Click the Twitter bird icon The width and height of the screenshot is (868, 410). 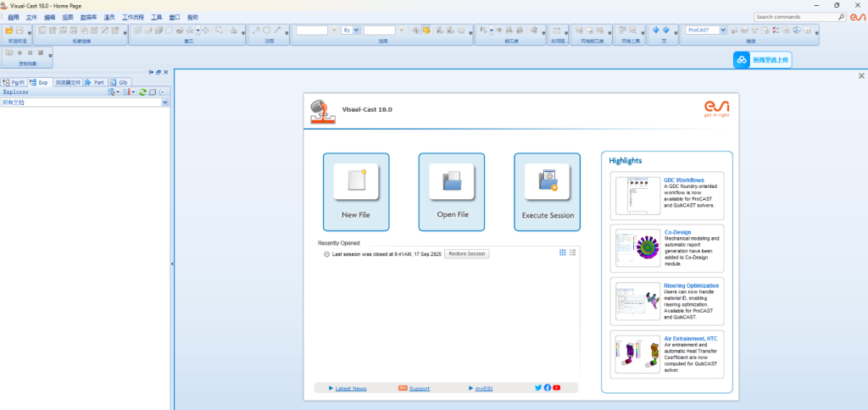538,388
